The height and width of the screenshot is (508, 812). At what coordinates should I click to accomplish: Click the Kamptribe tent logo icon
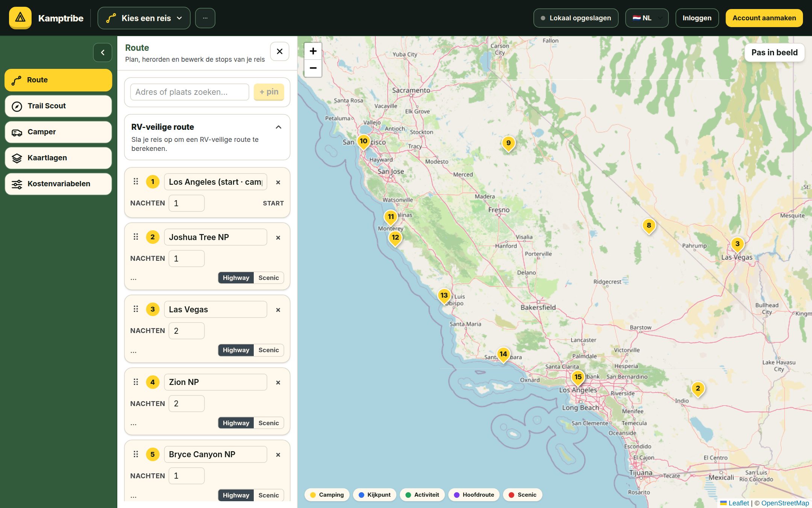click(20, 18)
